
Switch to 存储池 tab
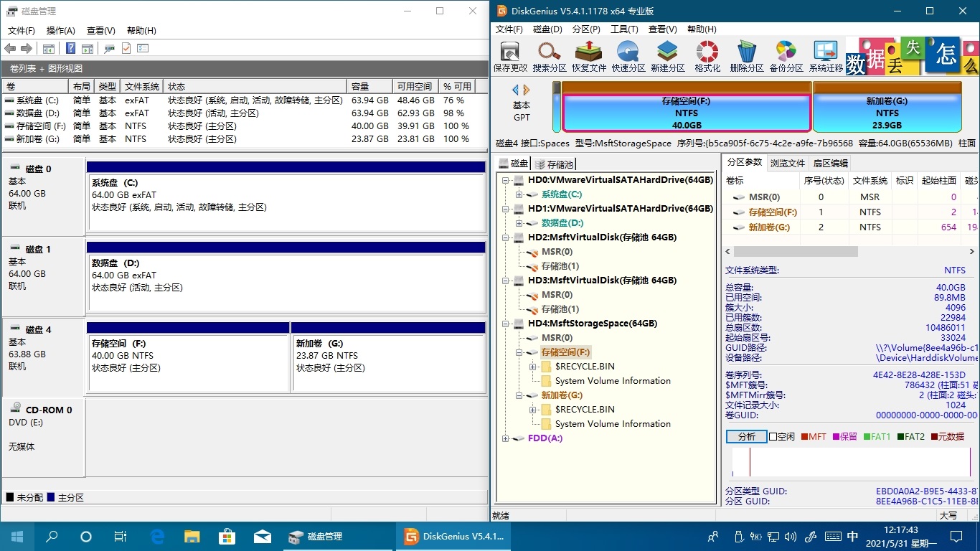tap(554, 164)
